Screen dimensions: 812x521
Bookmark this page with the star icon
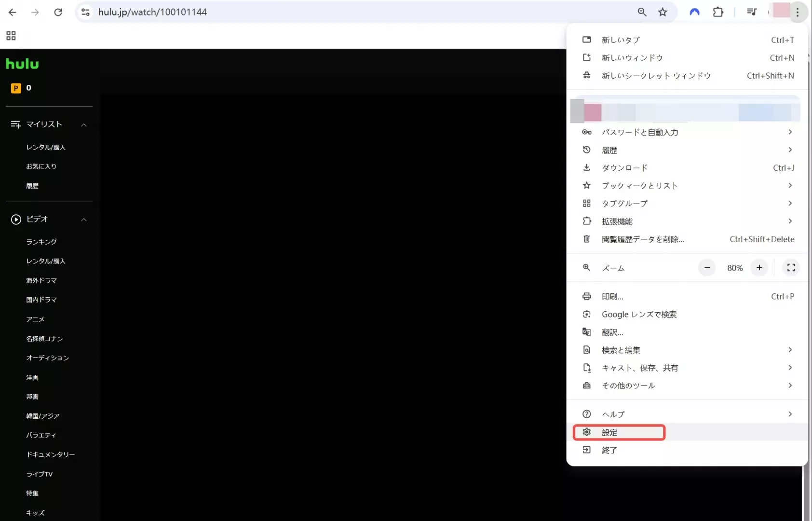click(663, 12)
